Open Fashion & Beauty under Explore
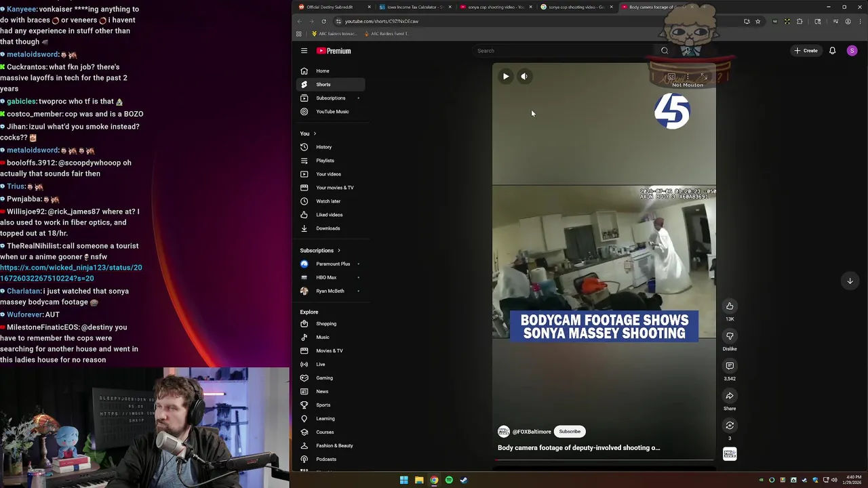The width and height of the screenshot is (868, 488). [331, 446]
